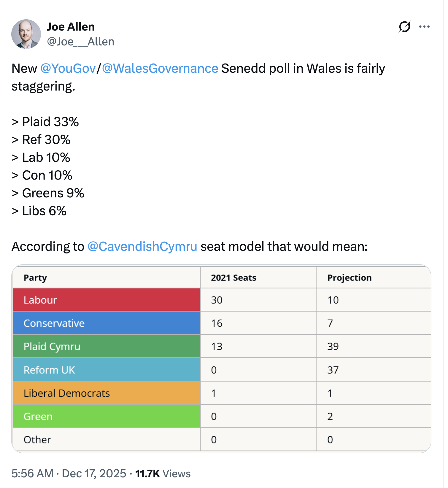
Task: Click the Party column header
Action: pos(35,278)
